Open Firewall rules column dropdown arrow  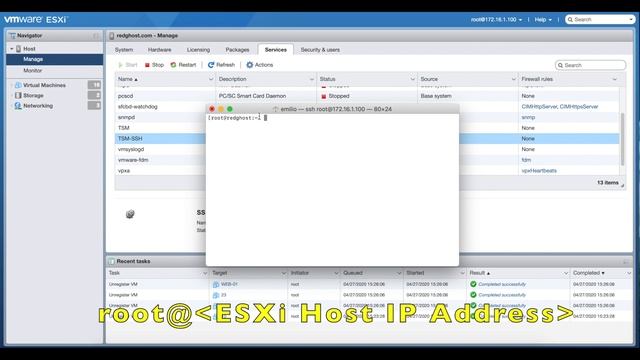coord(615,79)
